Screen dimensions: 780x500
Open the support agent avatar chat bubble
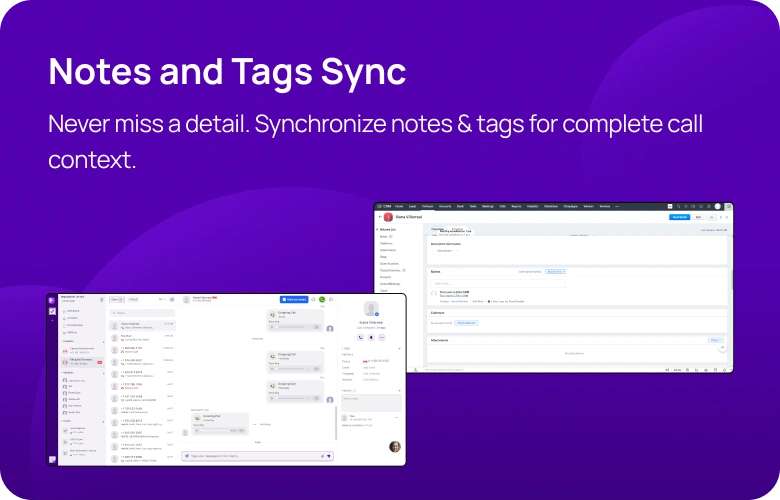(x=395, y=446)
